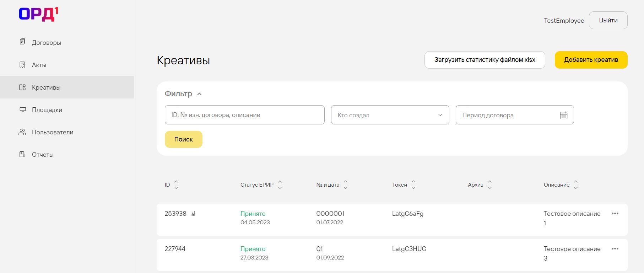Viewport: 644px width, 273px height.
Task: Sort by Архив column arrows
Action: [x=490, y=185]
